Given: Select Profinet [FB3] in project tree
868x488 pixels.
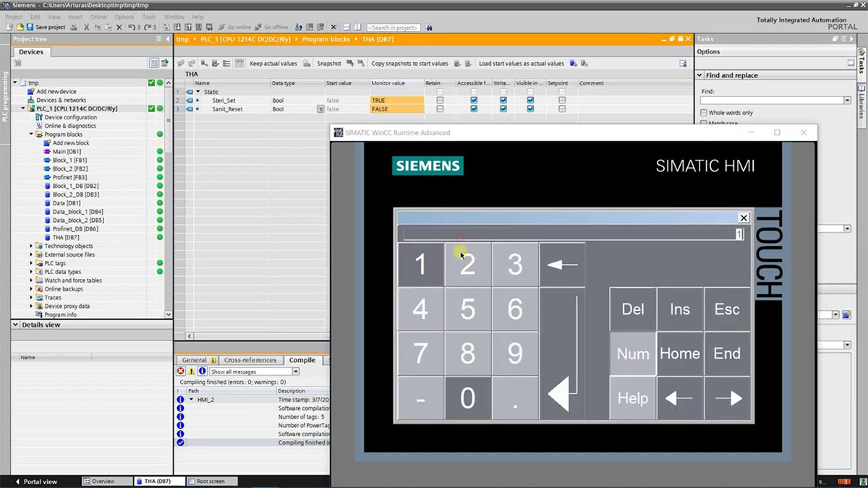Looking at the screenshot, I should 69,177.
